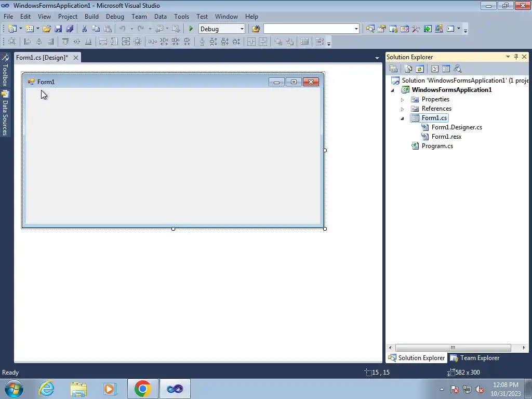Start debugging with the green play icon

pos(191,29)
